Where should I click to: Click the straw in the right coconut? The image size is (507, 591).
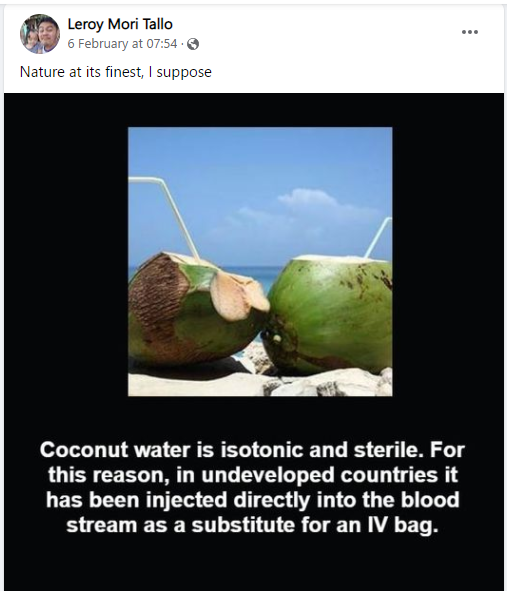click(x=378, y=238)
